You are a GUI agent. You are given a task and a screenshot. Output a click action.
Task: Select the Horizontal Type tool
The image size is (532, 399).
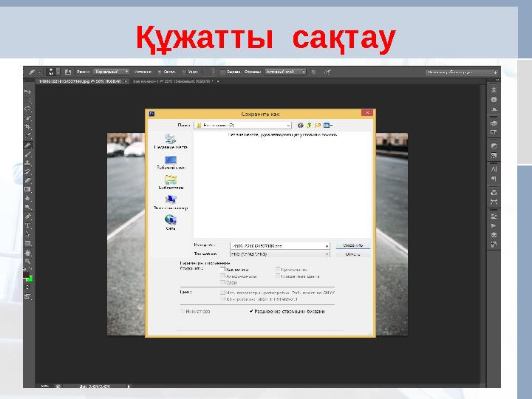pos(28,225)
